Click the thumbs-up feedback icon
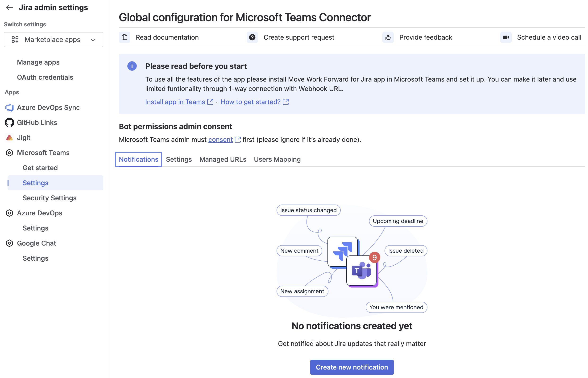 click(388, 37)
